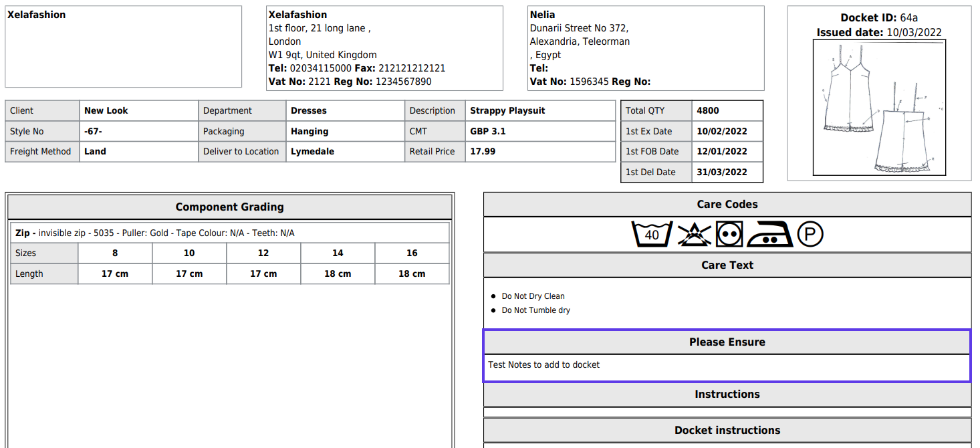This screenshot has width=980, height=448.
Task: Click the Test Notes to add to docket text
Action: [543, 365]
